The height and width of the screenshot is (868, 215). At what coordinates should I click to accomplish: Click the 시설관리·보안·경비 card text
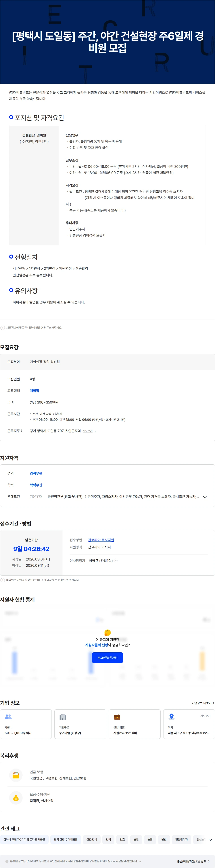pos(125,733)
